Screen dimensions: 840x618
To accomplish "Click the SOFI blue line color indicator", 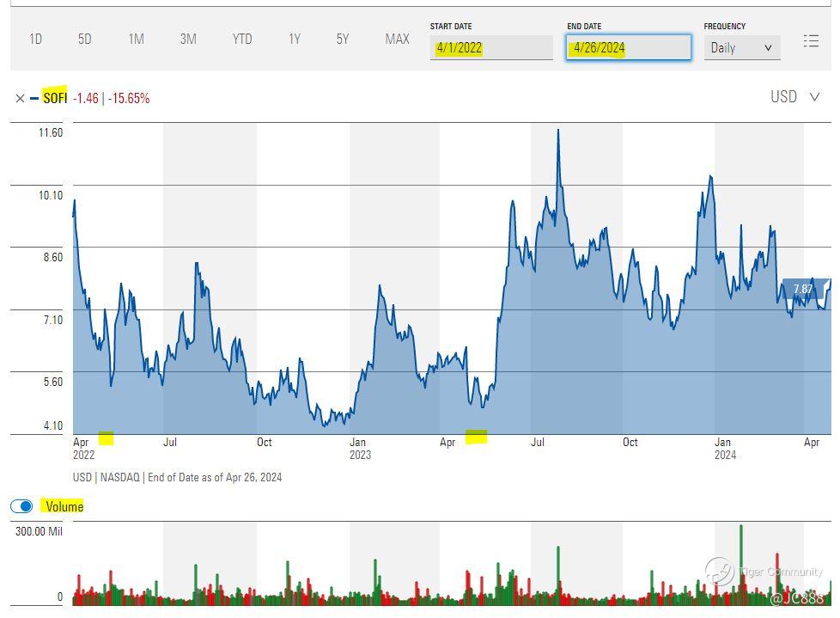I will click(x=34, y=99).
